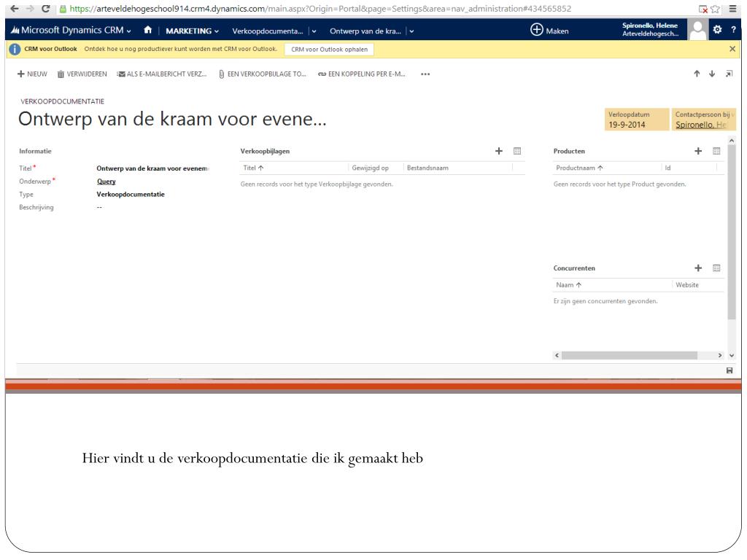Open the settings gear icon

point(716,31)
